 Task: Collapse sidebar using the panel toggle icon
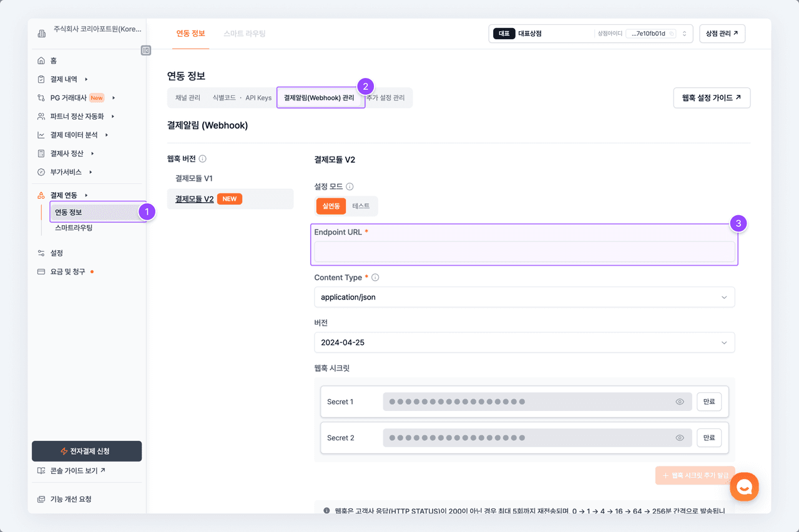pyautogui.click(x=146, y=51)
